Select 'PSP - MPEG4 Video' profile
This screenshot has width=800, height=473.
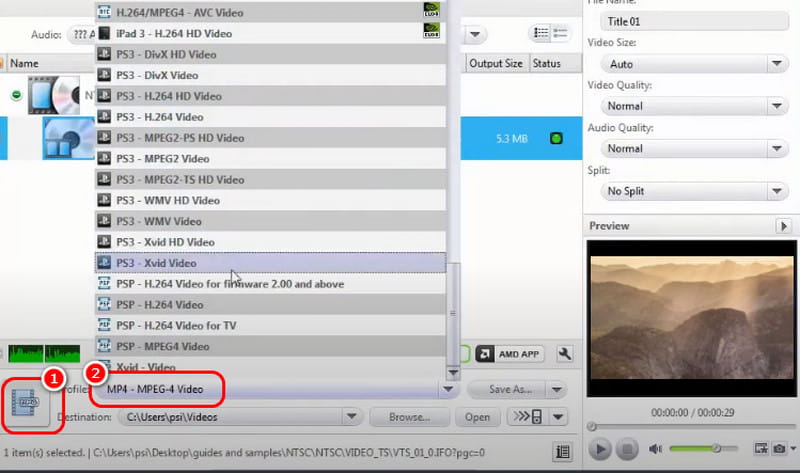(x=270, y=346)
